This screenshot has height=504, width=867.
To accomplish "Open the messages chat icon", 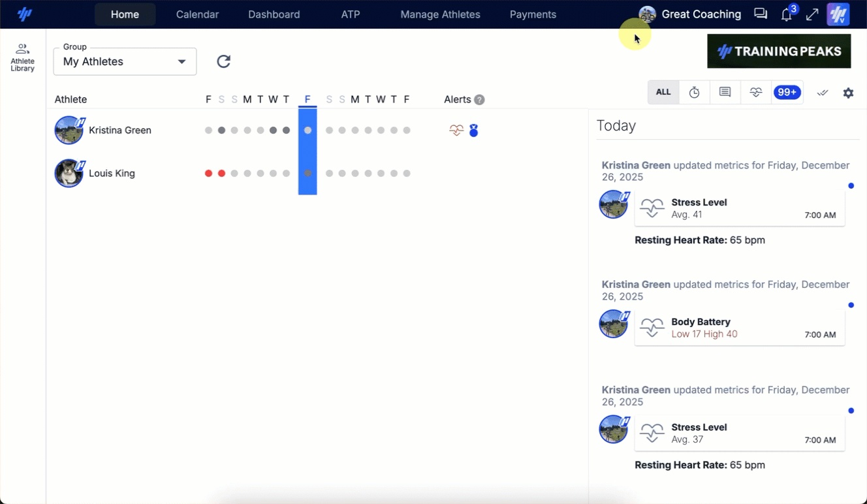I will (x=761, y=14).
